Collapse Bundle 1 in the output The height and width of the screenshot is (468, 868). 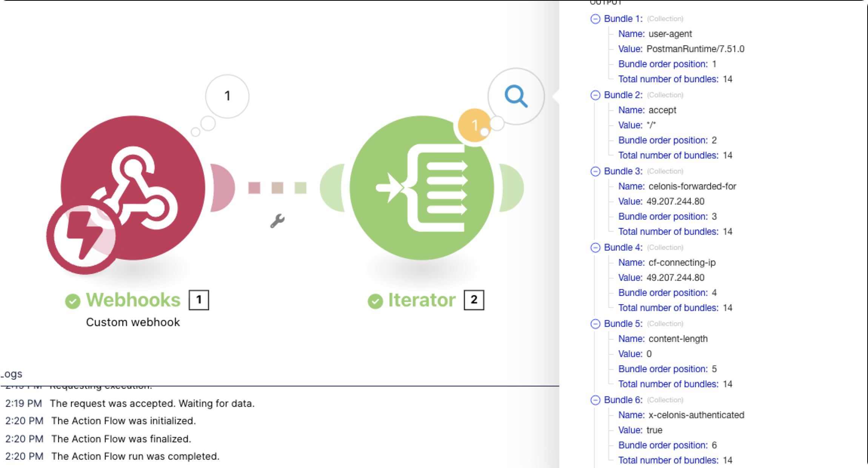[x=595, y=19]
